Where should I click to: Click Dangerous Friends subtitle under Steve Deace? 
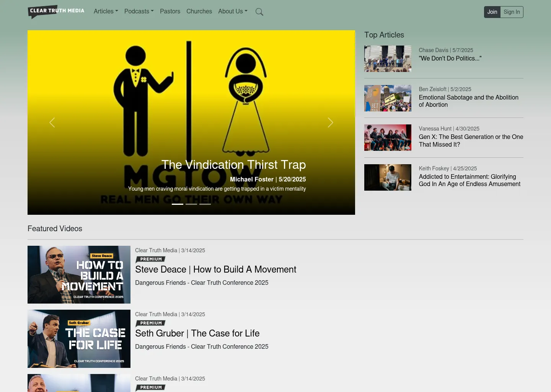202,283
